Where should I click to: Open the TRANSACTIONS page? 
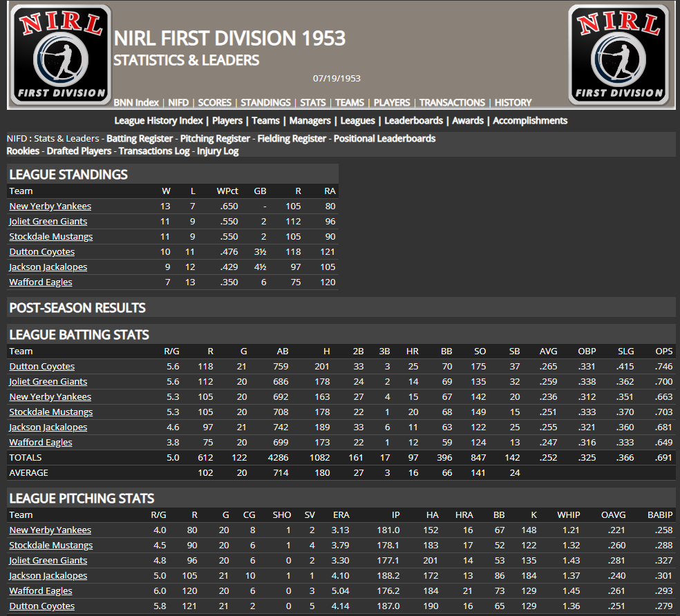[452, 102]
